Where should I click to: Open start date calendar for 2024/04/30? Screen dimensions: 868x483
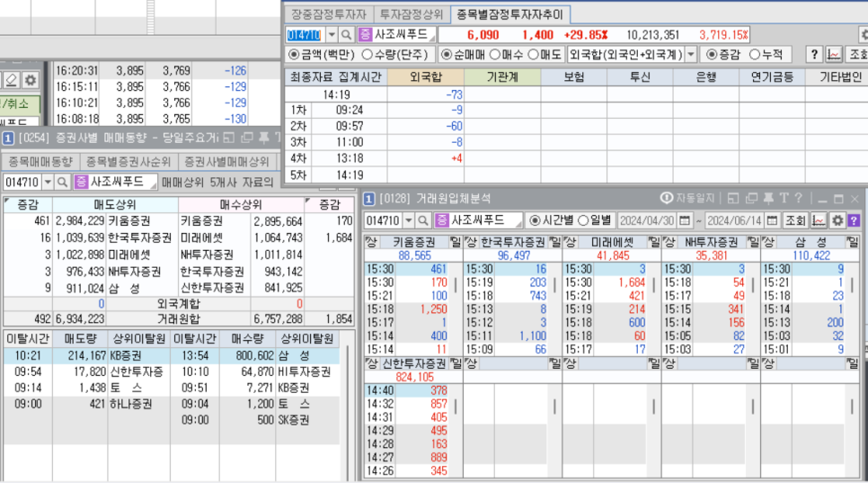pos(685,220)
